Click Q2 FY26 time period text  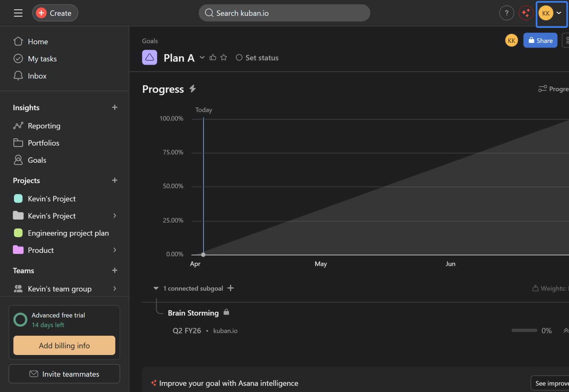click(187, 331)
